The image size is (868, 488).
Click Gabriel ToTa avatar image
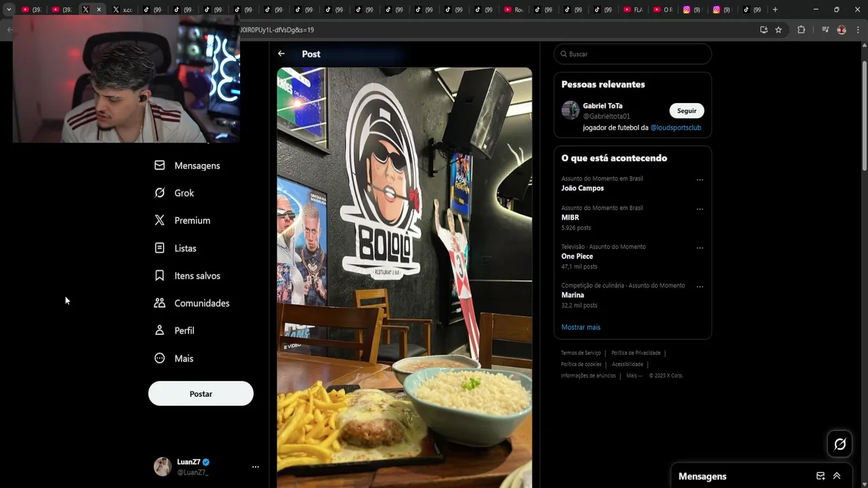[570, 110]
